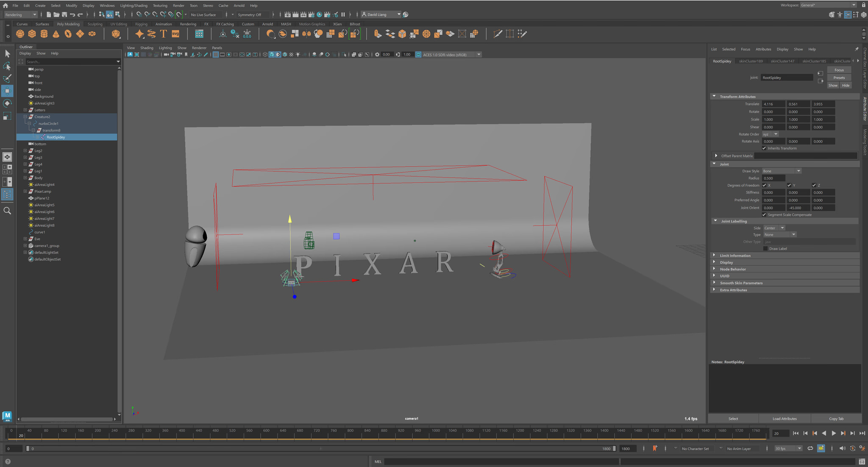
Task: Expand the Offset Parent Matrix section
Action: pos(716,156)
